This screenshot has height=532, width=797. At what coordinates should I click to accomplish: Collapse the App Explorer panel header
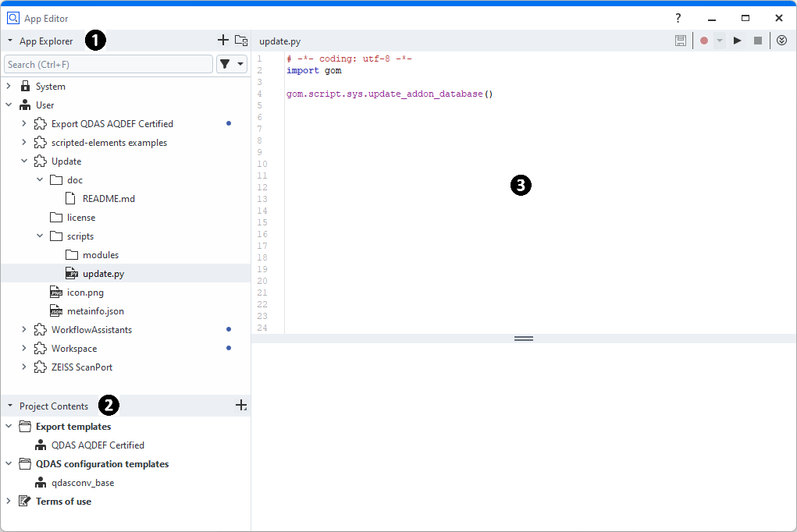coord(10,41)
